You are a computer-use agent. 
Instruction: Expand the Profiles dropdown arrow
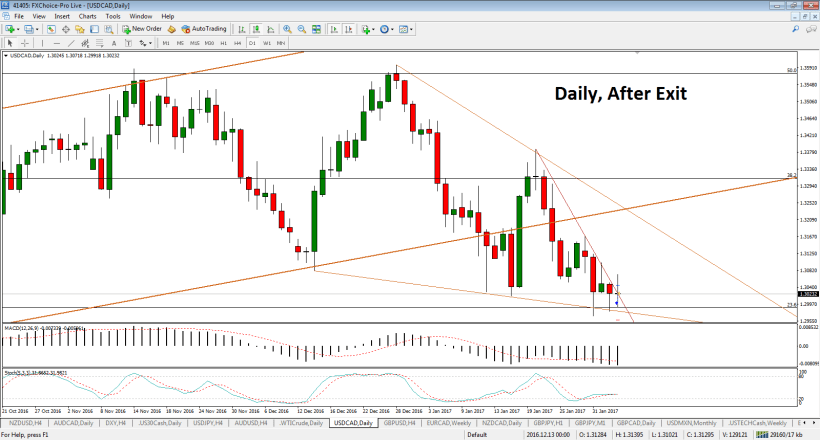[37, 29]
